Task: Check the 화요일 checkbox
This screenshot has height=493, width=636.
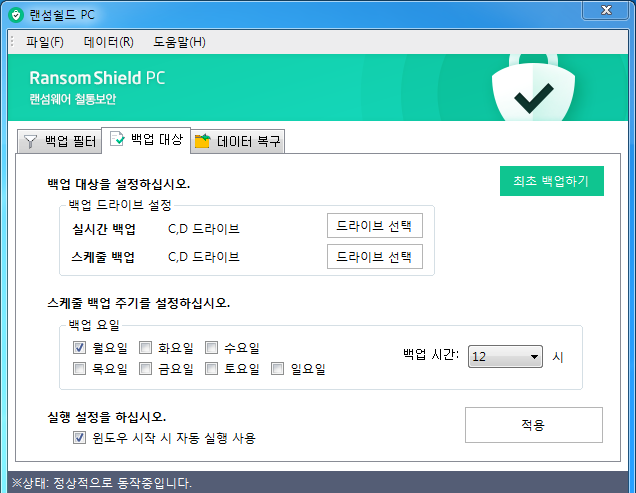Action: coord(145,347)
